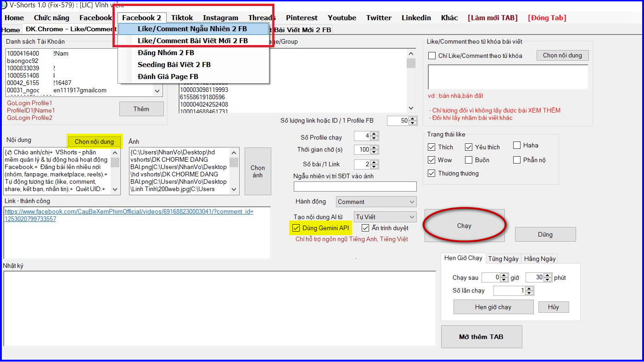Select ID row 61558619180596

pos(202,97)
